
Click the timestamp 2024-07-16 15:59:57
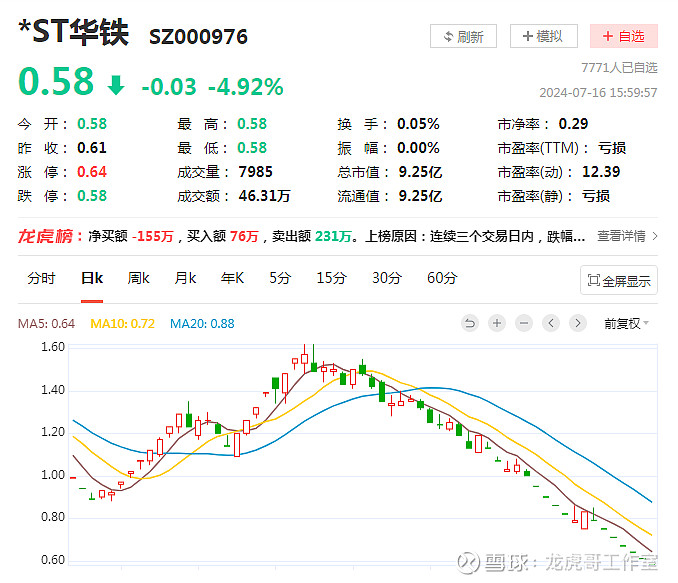pyautogui.click(x=598, y=93)
